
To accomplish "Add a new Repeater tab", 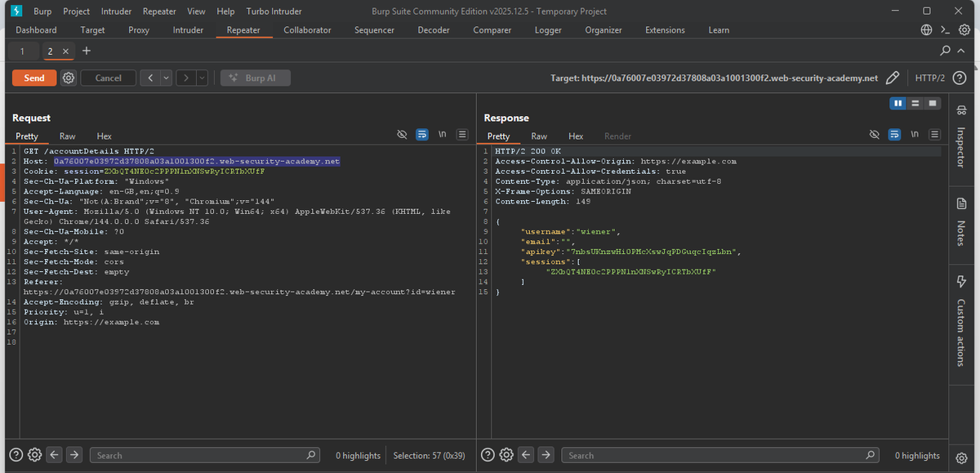I will tap(87, 51).
